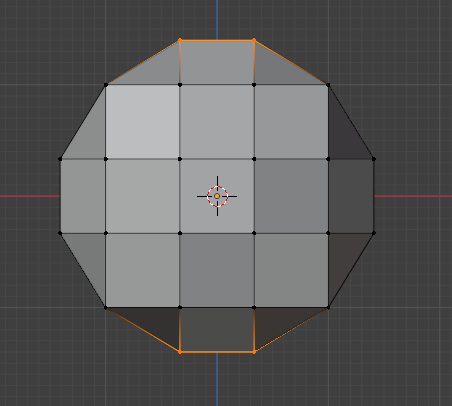Select the bottom-left large square face
This screenshot has height=406, width=452.
tap(143, 270)
